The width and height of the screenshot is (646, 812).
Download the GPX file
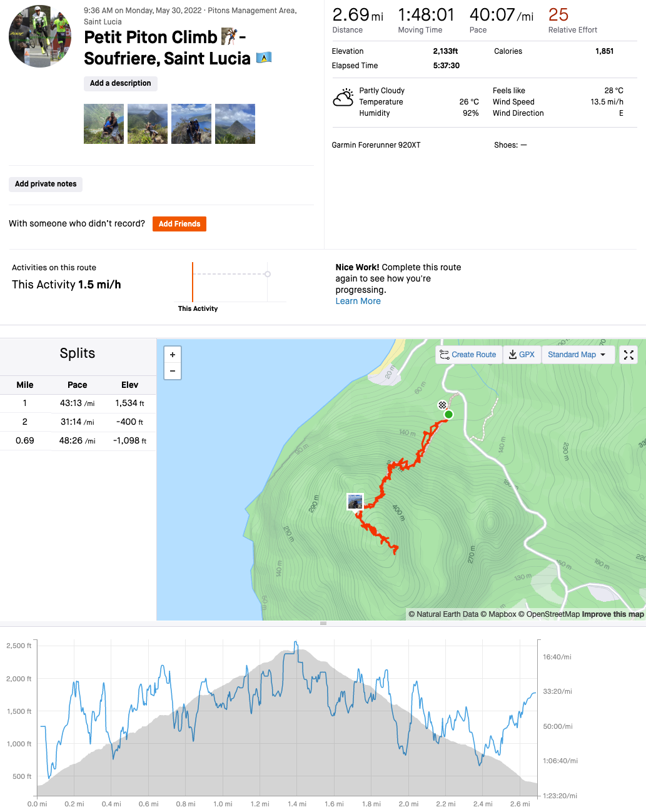coord(522,355)
